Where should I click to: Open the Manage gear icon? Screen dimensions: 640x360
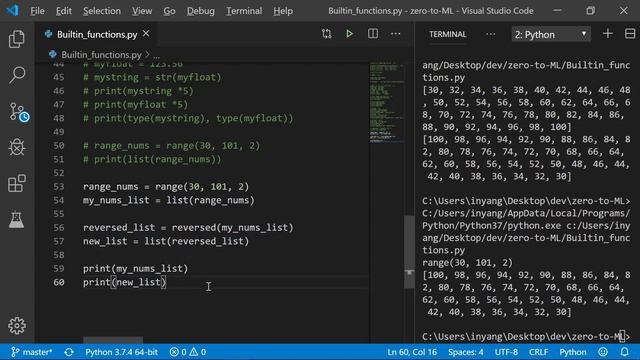point(17,325)
